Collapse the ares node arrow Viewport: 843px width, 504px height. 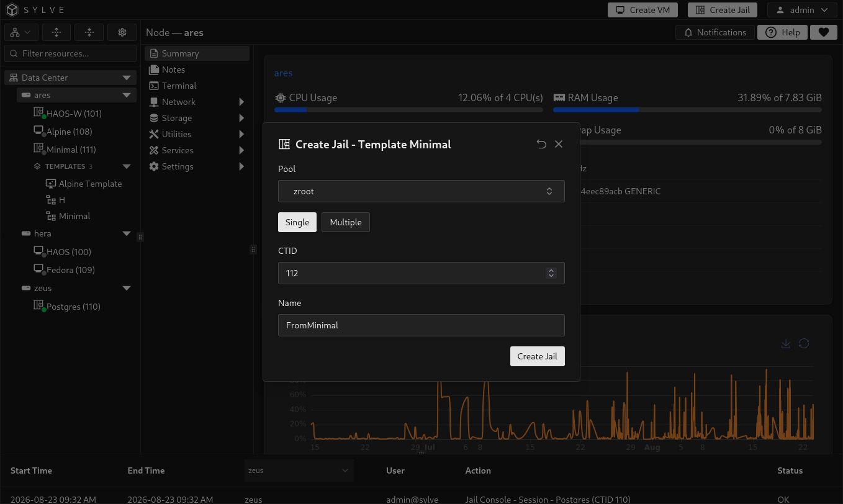[x=127, y=95]
